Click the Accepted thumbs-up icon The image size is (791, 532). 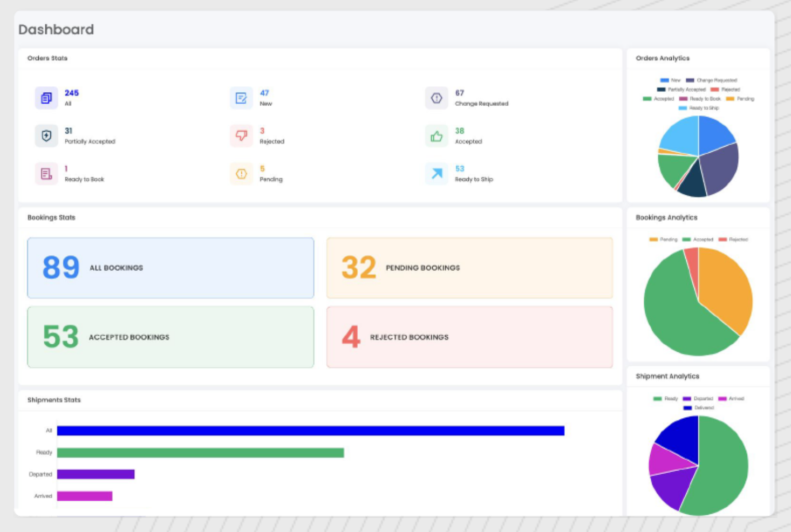[437, 136]
